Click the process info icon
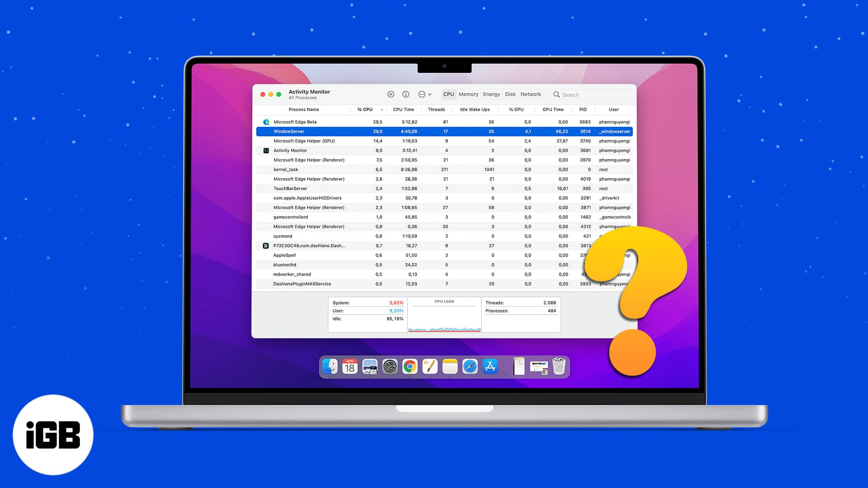The image size is (868, 488). (x=406, y=94)
